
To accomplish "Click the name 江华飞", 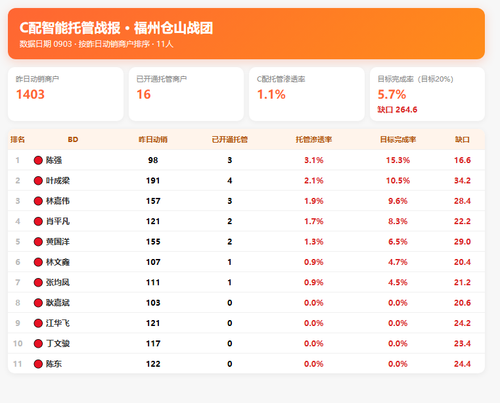I will pos(58,323).
